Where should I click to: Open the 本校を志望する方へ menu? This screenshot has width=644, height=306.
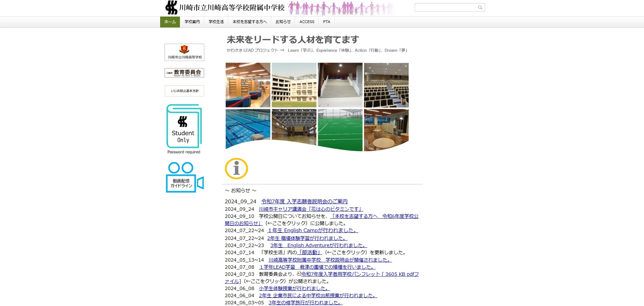click(250, 22)
